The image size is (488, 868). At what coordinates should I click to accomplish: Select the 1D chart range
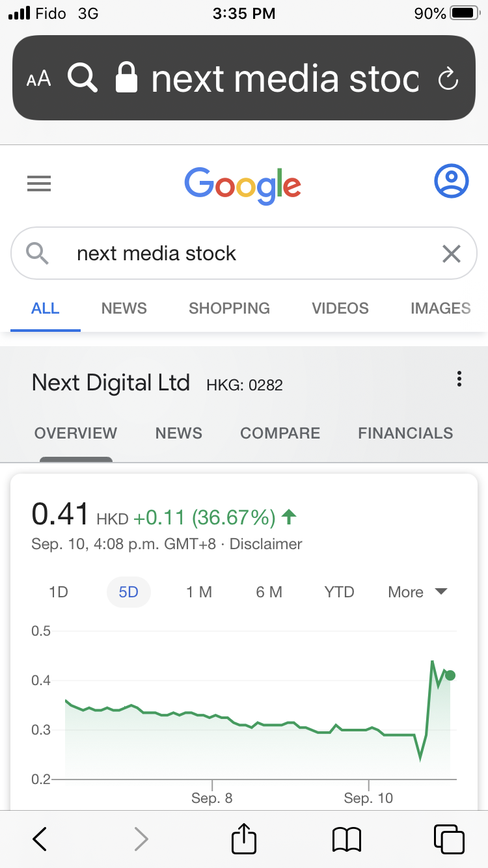tap(59, 592)
